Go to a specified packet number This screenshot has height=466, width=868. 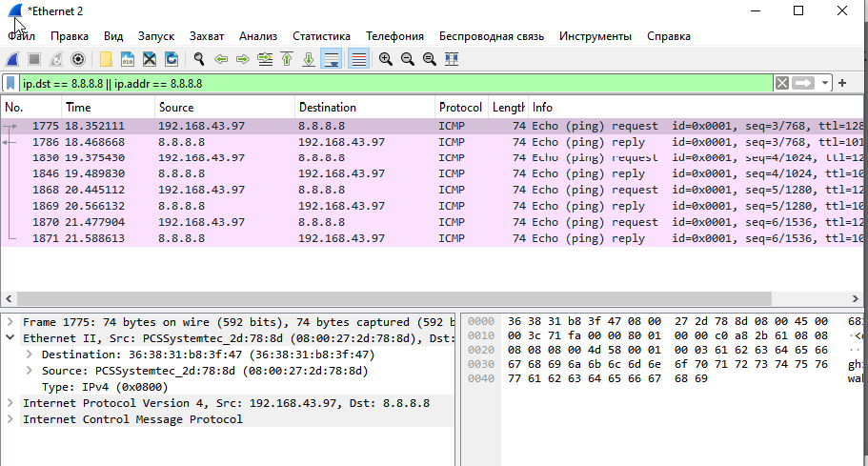(x=265, y=59)
